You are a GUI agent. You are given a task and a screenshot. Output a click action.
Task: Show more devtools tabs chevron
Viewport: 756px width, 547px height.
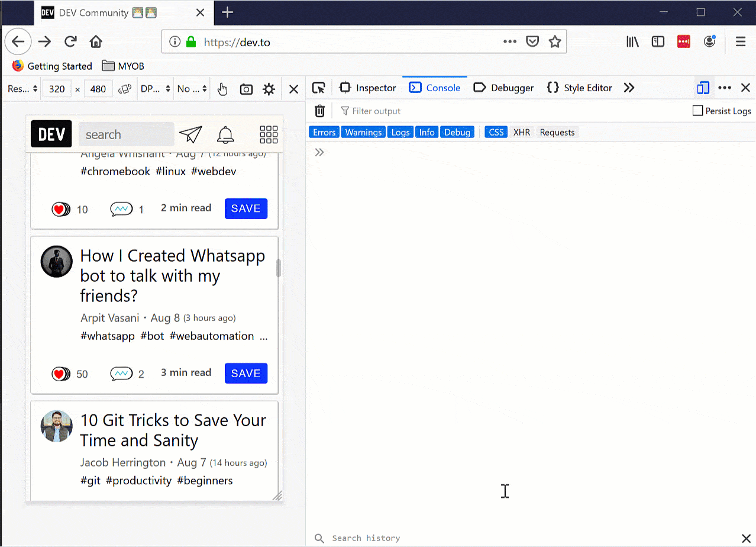coord(629,88)
